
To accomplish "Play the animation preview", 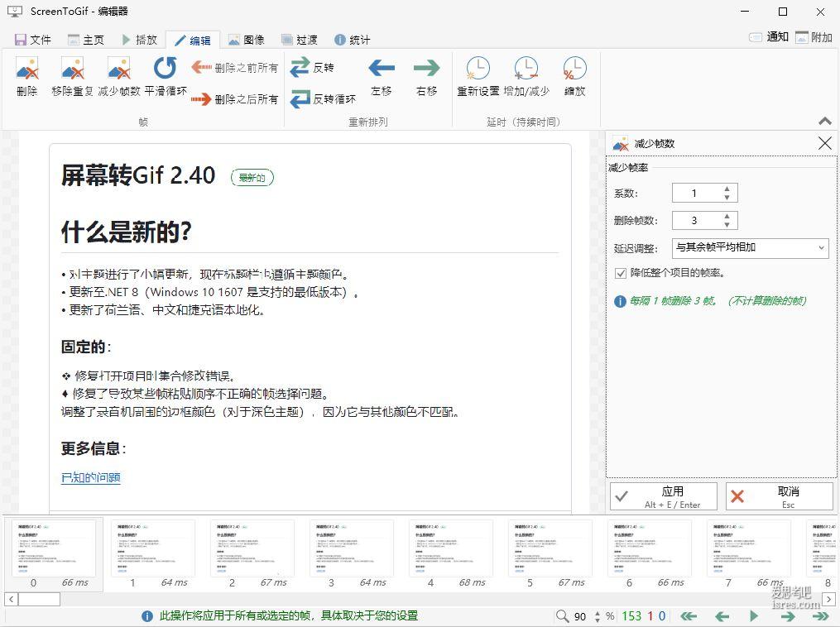I will pyautogui.click(x=754, y=616).
